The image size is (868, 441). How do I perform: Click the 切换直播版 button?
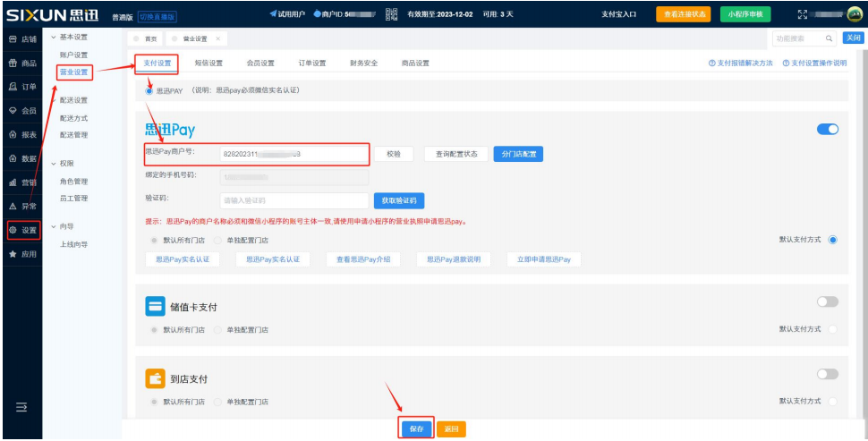tap(157, 17)
